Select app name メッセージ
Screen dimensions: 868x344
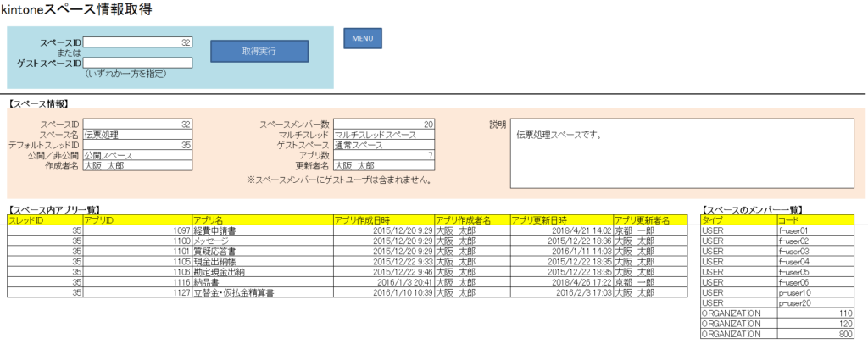coord(263,241)
